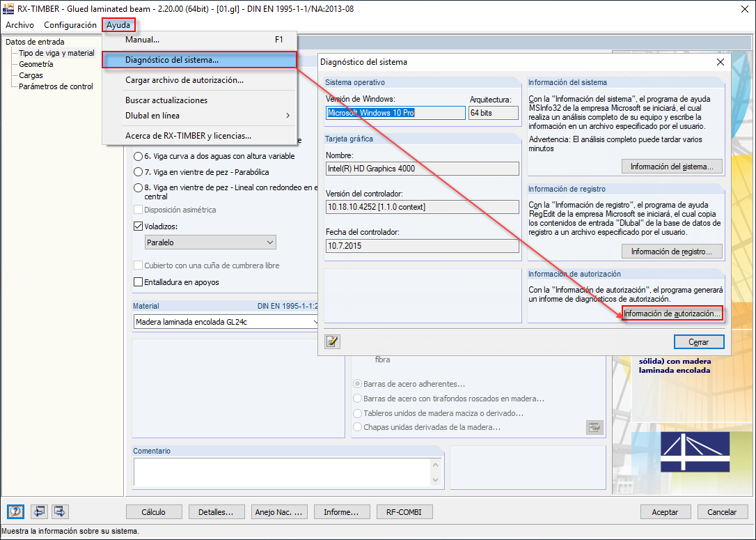Select Barras de acero adherentes radio
This screenshot has height=540, width=756.
(357, 384)
